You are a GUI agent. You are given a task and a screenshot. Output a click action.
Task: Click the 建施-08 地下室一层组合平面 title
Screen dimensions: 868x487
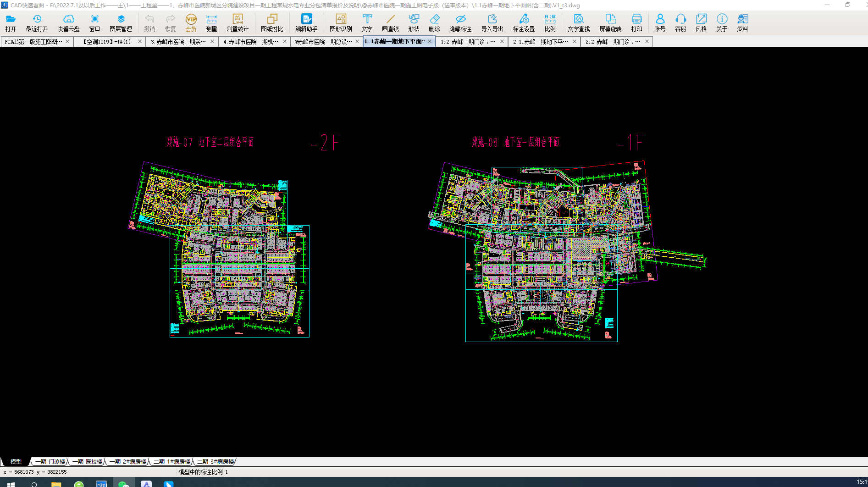pos(515,142)
